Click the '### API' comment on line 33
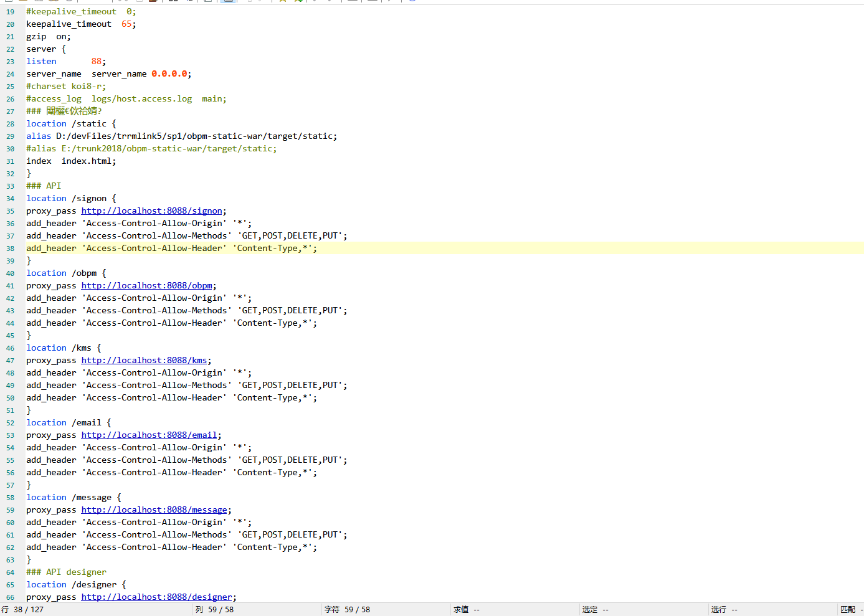This screenshot has width=864, height=616. click(44, 186)
